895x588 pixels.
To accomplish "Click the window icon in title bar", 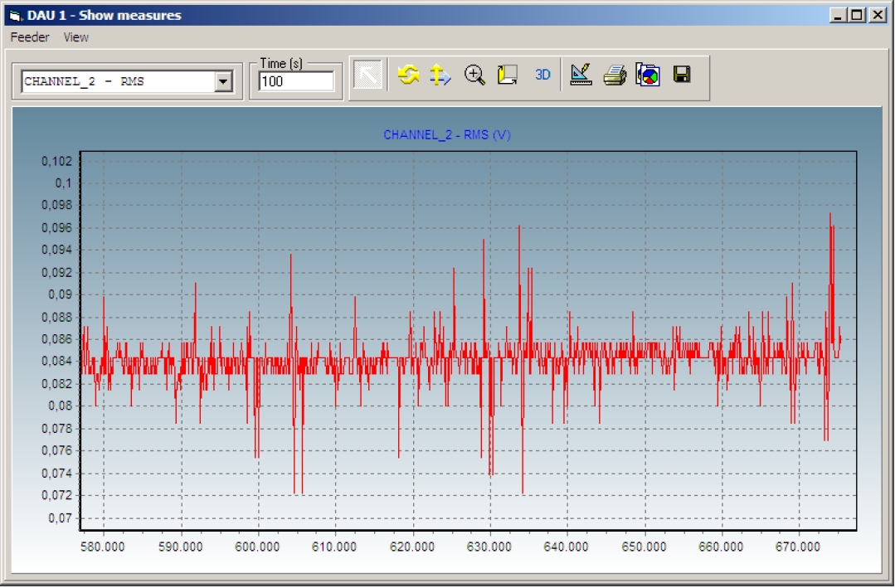I will coord(16,16).
